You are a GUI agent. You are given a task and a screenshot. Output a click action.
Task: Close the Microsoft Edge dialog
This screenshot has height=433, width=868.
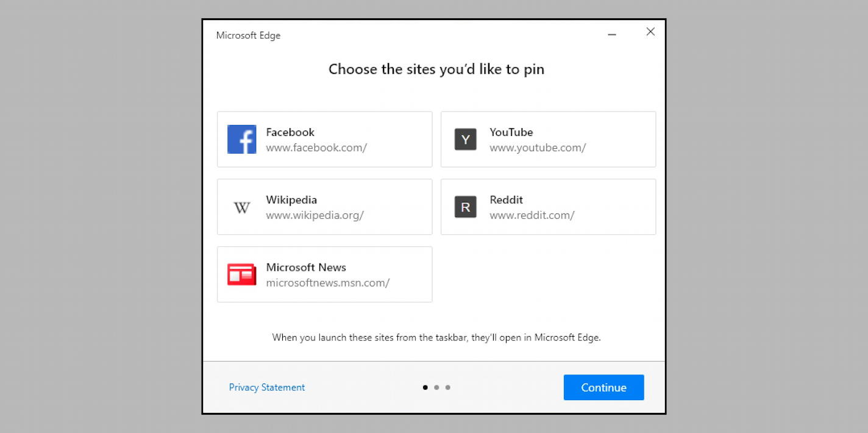(x=650, y=32)
